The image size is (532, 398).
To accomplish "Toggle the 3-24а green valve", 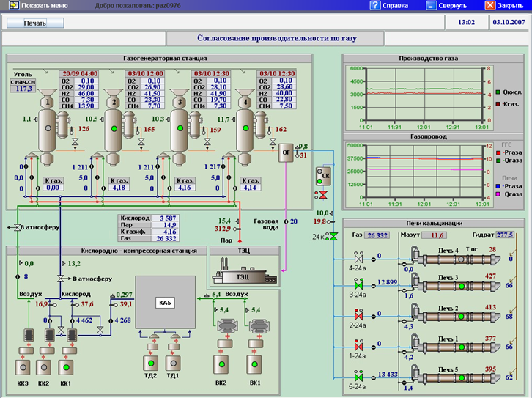I will coord(358,284).
